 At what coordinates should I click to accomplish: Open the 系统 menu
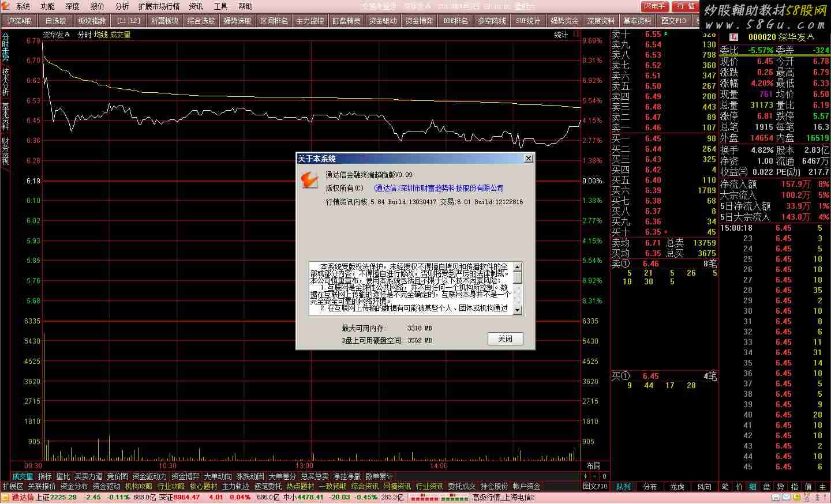[23, 6]
